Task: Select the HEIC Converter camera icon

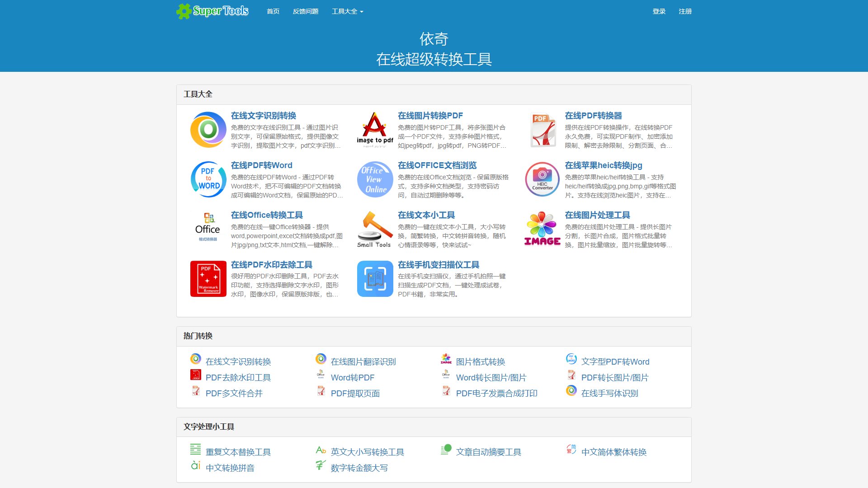Action: [542, 179]
